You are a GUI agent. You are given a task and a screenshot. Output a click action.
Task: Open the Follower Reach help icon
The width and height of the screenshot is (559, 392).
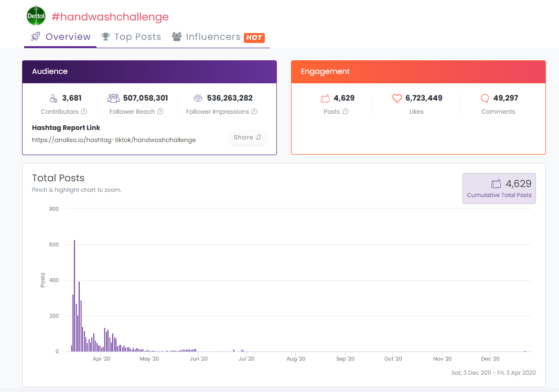coord(160,112)
